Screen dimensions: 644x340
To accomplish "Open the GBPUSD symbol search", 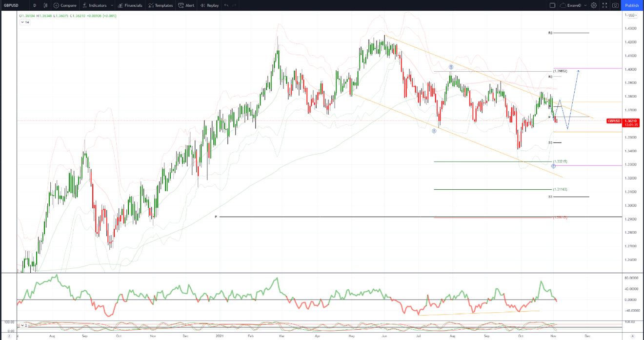I will [x=12, y=5].
